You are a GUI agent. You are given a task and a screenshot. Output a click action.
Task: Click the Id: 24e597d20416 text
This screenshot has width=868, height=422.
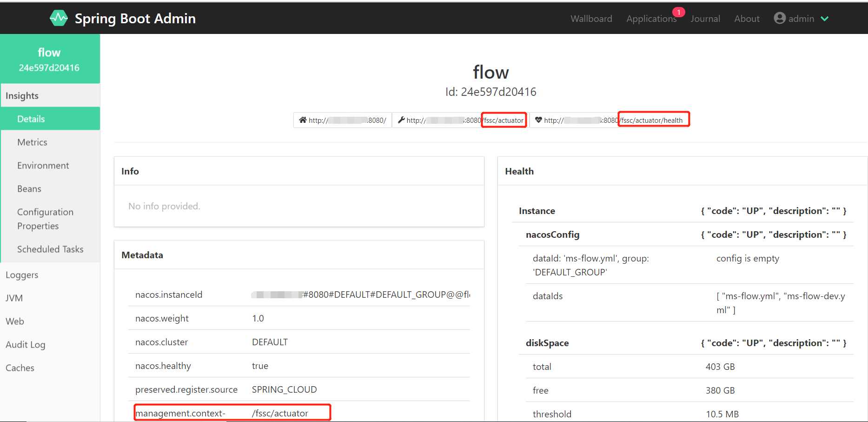tap(490, 92)
